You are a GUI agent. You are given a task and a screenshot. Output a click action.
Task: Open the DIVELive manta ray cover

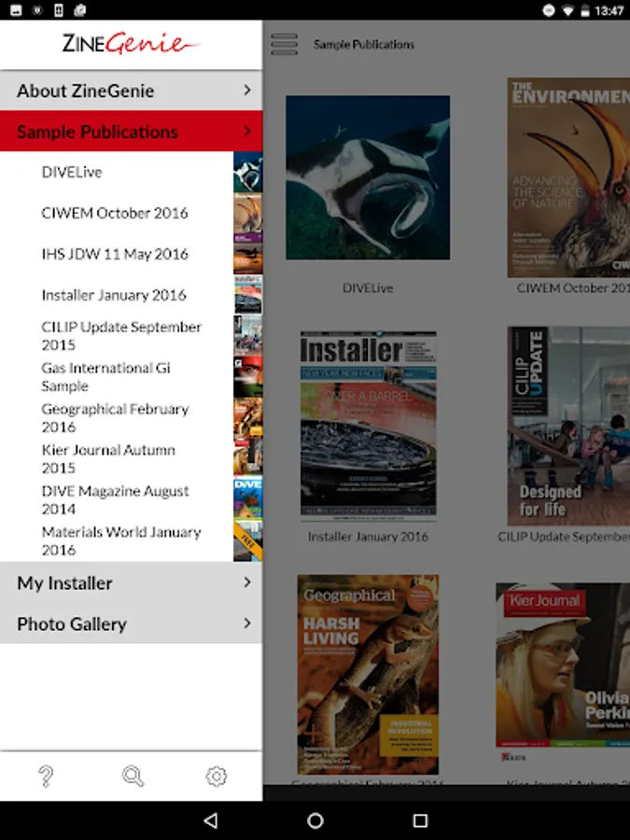(368, 177)
